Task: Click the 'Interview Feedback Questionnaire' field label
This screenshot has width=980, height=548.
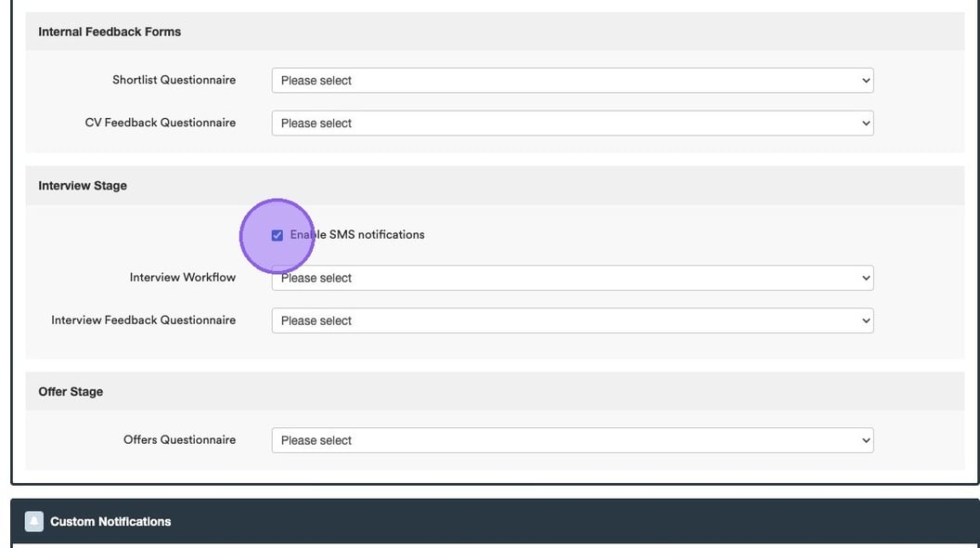Action: point(143,320)
